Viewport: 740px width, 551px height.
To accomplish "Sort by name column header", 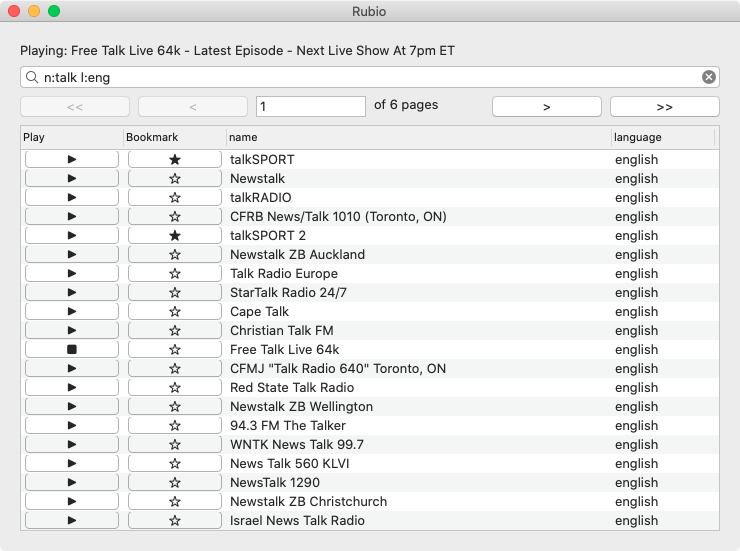I will pyautogui.click(x=418, y=137).
